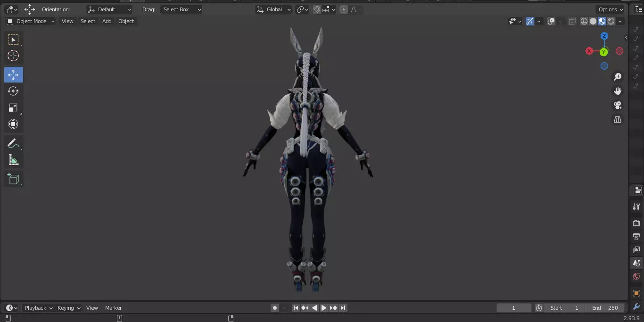Open the gizmo options dropdown arrow

tap(539, 21)
